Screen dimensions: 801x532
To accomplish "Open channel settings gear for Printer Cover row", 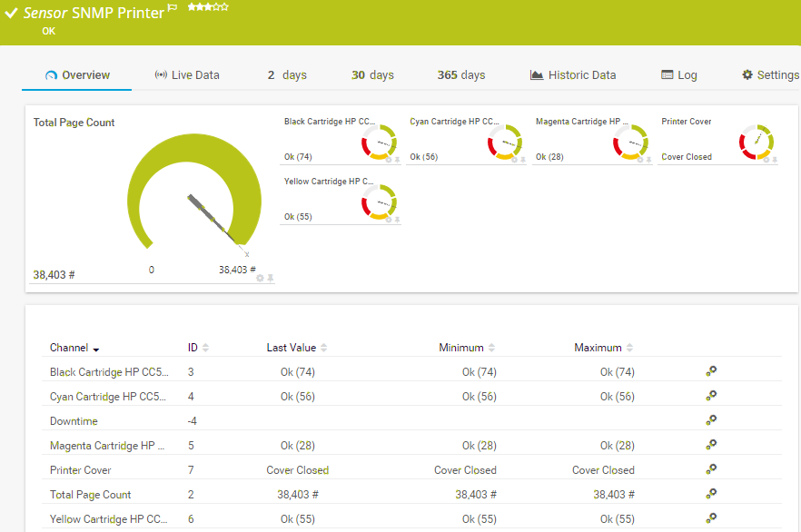I will [711, 469].
